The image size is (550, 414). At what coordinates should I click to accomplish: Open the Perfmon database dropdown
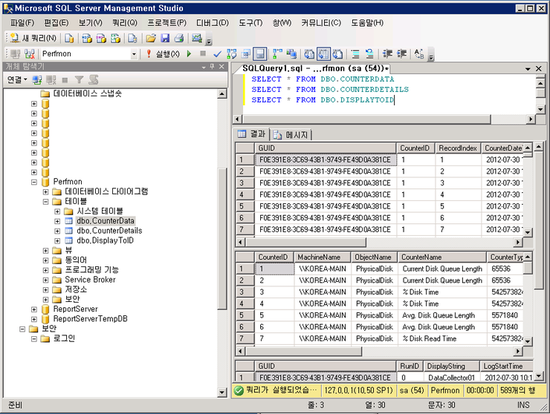tap(134, 54)
